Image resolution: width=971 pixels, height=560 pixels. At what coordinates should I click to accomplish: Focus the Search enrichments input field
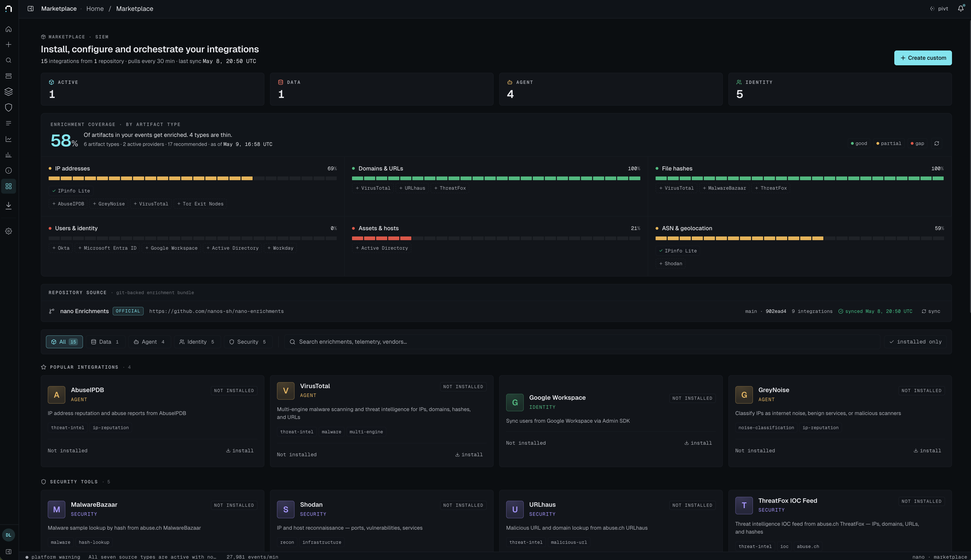pyautogui.click(x=582, y=342)
